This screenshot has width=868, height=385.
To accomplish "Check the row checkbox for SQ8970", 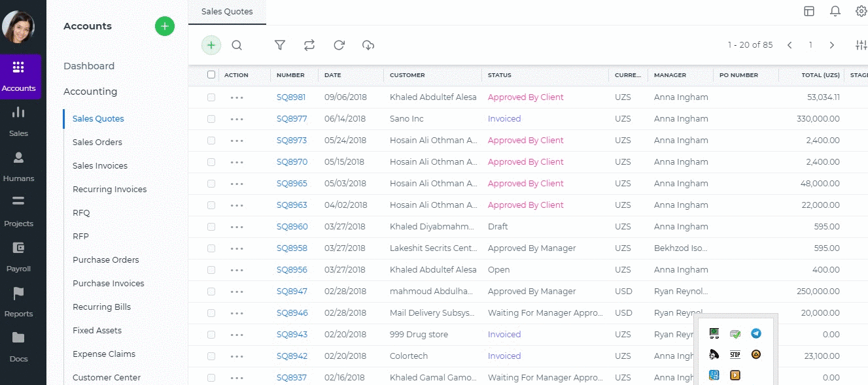I will [211, 162].
